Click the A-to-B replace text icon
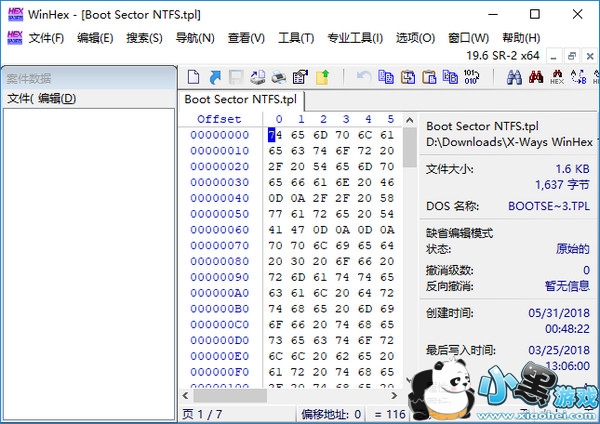This screenshot has width=600, height=424. click(x=579, y=77)
